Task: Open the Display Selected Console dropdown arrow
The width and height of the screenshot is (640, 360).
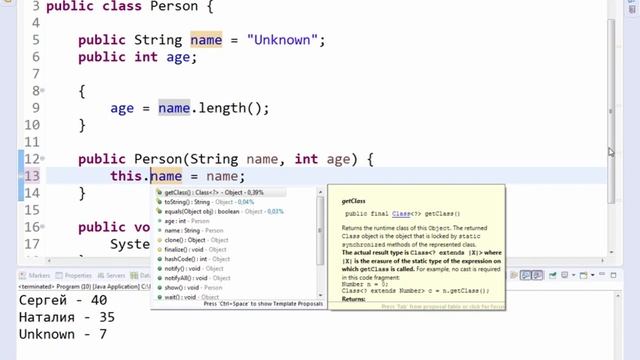Action: point(573,276)
